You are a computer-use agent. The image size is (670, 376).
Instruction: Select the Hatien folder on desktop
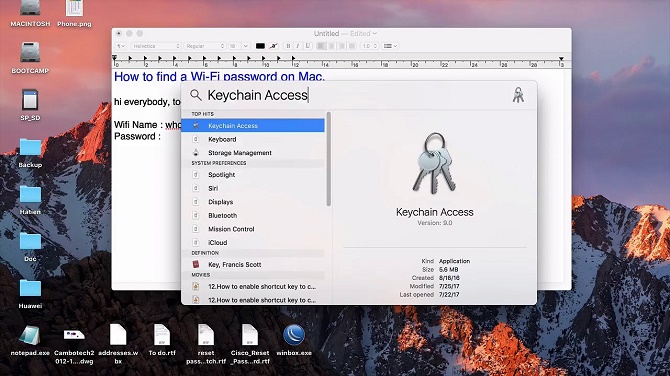tap(30, 199)
